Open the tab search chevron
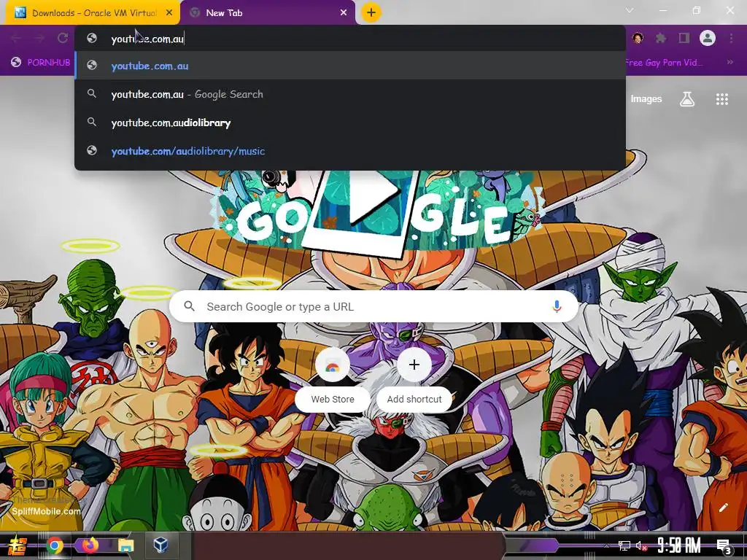Image resolution: width=747 pixels, height=560 pixels. (x=630, y=10)
